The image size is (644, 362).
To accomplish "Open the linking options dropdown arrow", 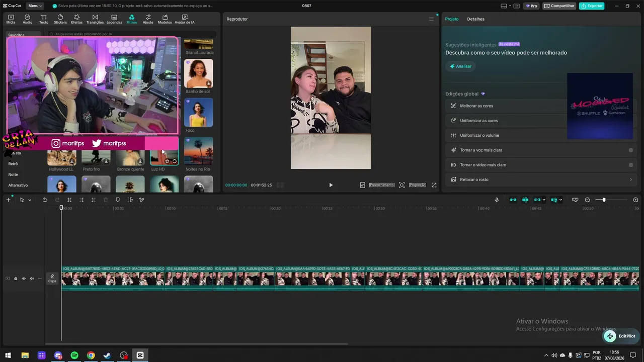I will coord(544,200).
